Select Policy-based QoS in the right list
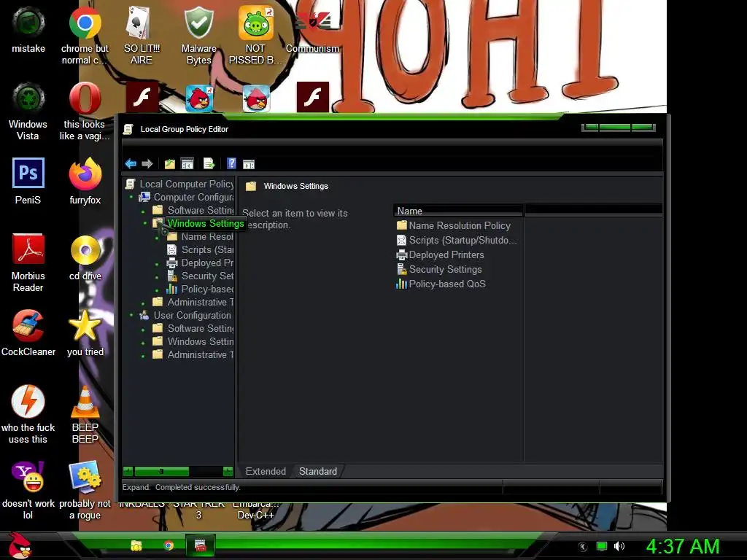 [x=441, y=284]
